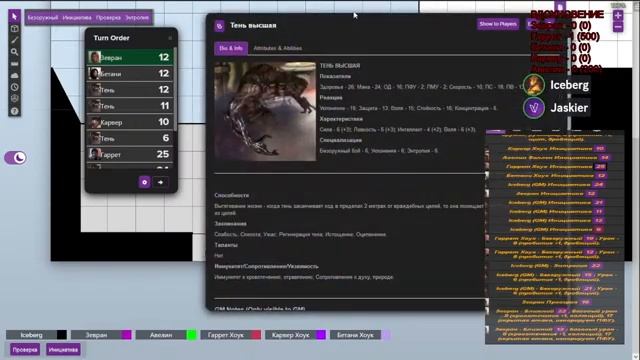Screen dimensions: 640x360
Task: Select Карвер row in Turn Order
Action: point(130,122)
